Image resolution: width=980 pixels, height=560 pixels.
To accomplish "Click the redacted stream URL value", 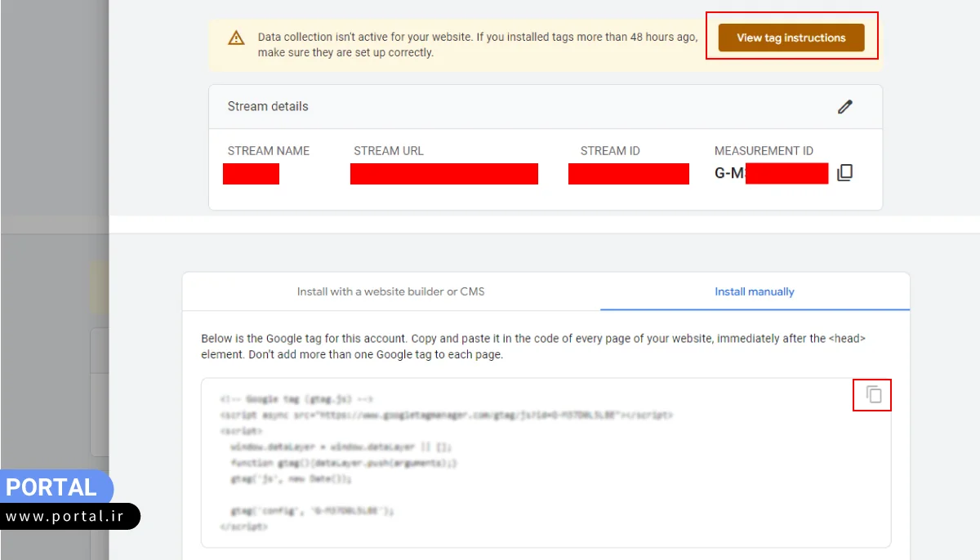I will pyautogui.click(x=443, y=174).
